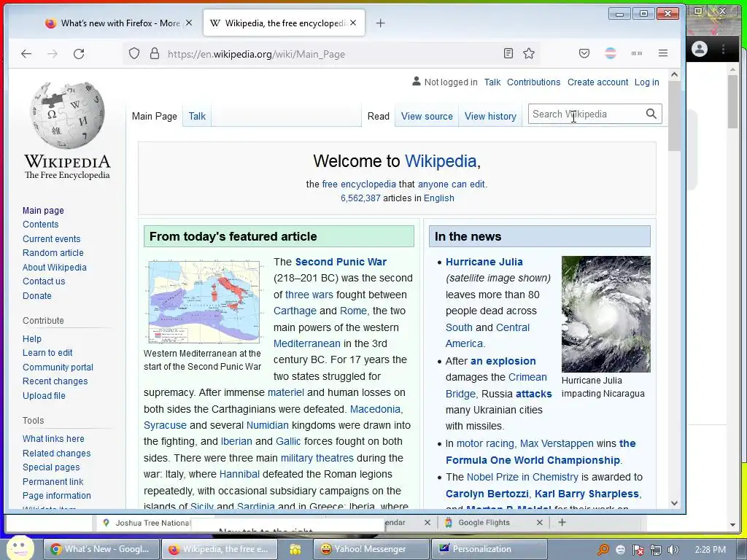Close the Google Flights tab in Chrome

tap(539, 522)
